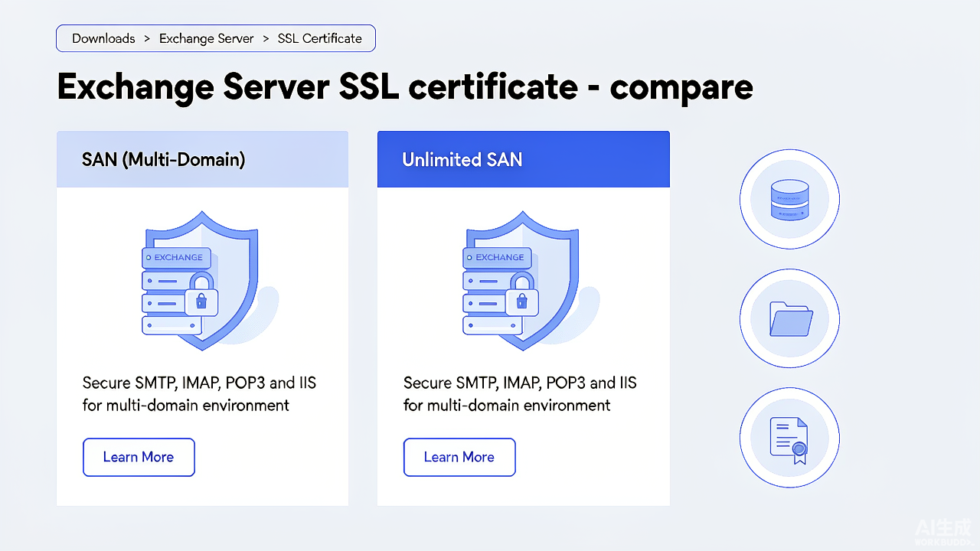Click the page title 'Exchange Server SSL certificate - compare'
Viewport: 980px width, 551px height.
click(x=405, y=87)
